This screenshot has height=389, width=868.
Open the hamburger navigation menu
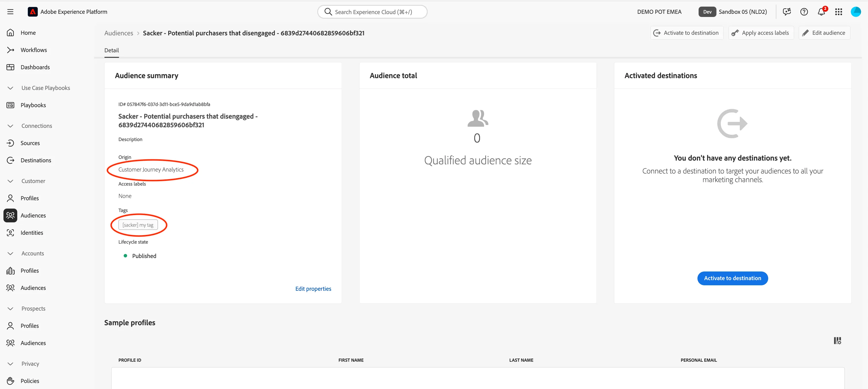pyautogui.click(x=10, y=12)
